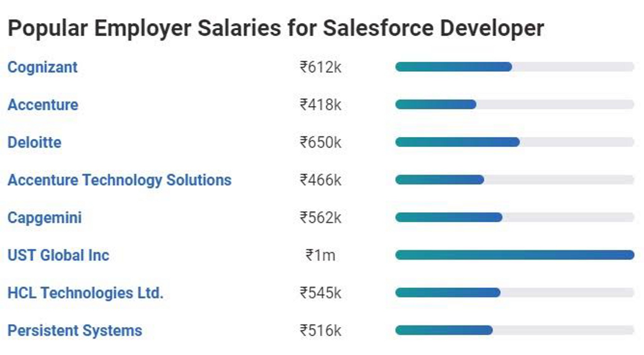Open HCL Technologies Ltd. link
The height and width of the screenshot is (355, 644).
click(x=86, y=293)
